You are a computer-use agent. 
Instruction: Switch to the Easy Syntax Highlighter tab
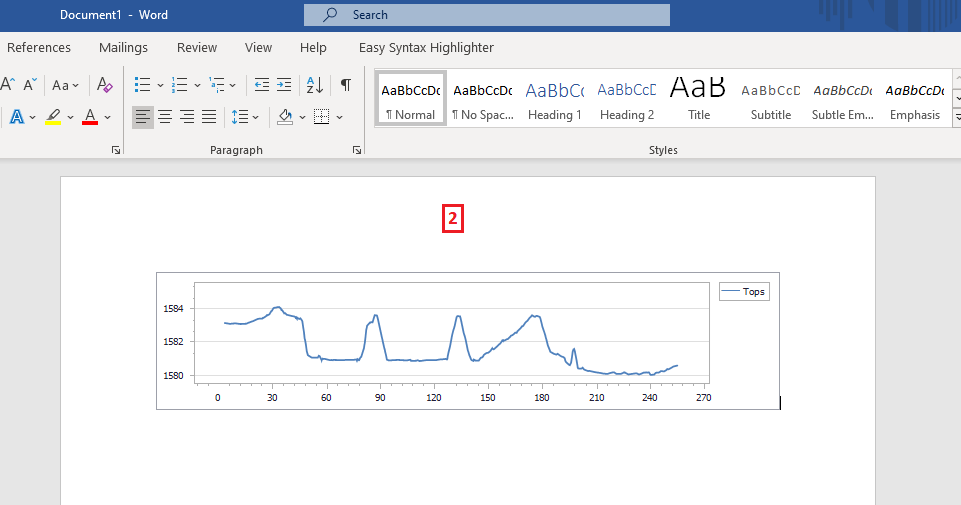pyautogui.click(x=426, y=47)
